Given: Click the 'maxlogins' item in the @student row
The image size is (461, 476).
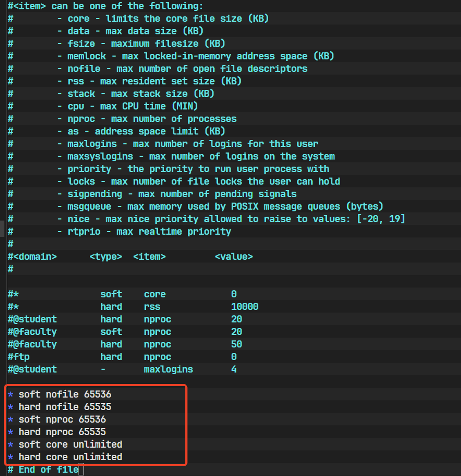Looking at the screenshot, I should coord(168,369).
